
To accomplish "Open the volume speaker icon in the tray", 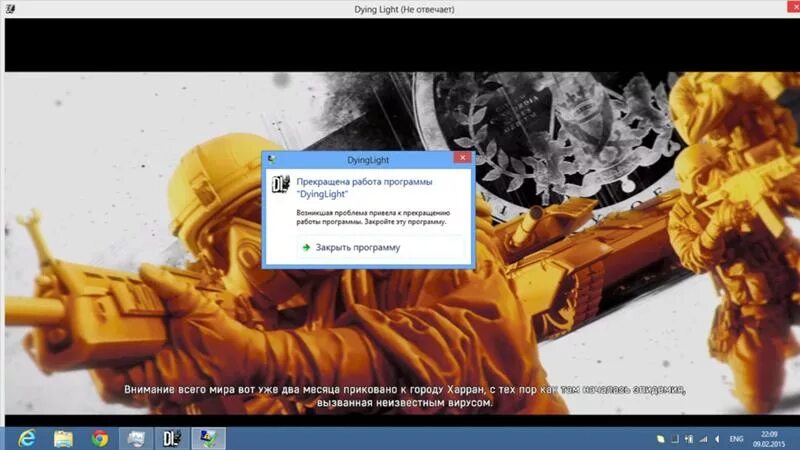I will point(717,439).
